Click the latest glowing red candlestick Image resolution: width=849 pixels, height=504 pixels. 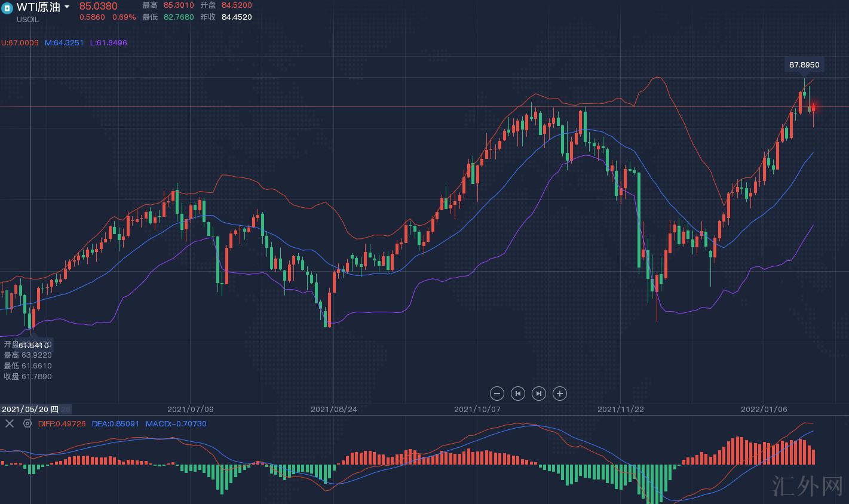(813, 108)
